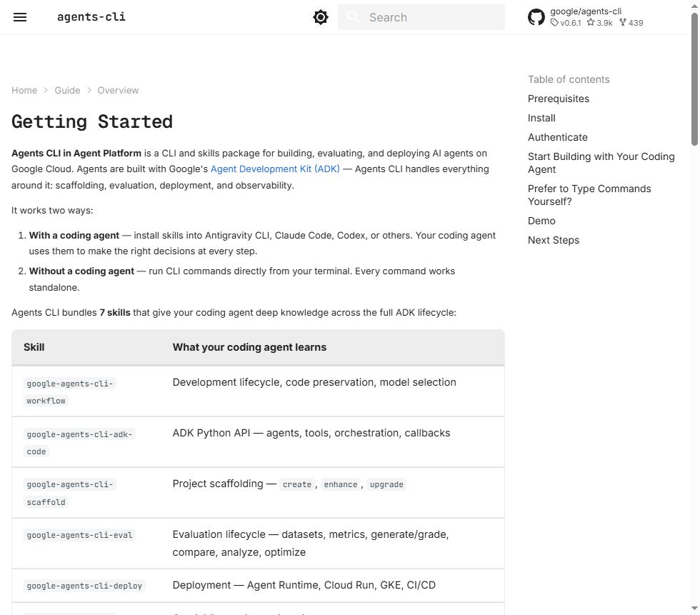Go to Home breadcrumb
This screenshot has width=700, height=615.
tap(24, 91)
